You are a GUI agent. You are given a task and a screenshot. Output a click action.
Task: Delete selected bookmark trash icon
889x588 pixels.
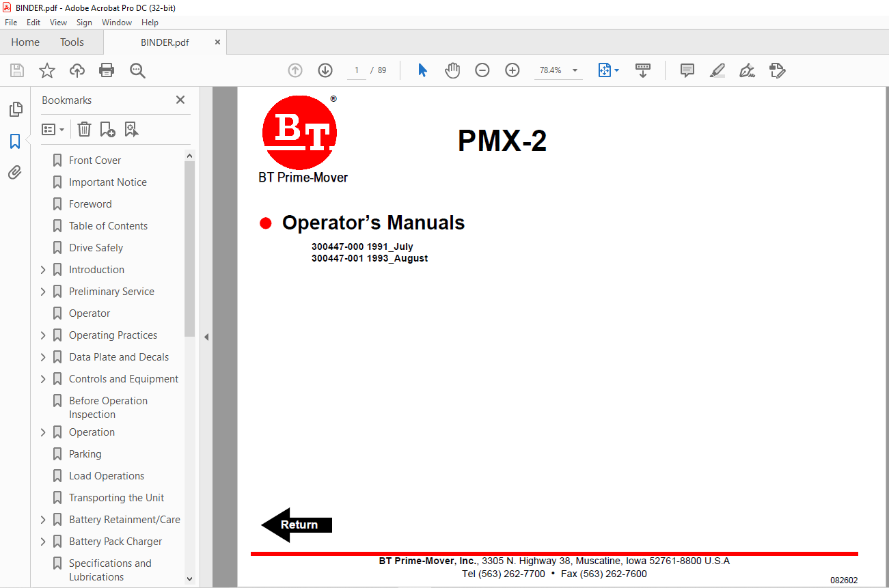click(84, 129)
